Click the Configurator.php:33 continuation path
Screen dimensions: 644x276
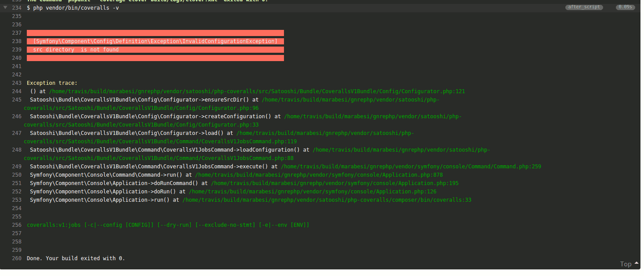point(141,125)
